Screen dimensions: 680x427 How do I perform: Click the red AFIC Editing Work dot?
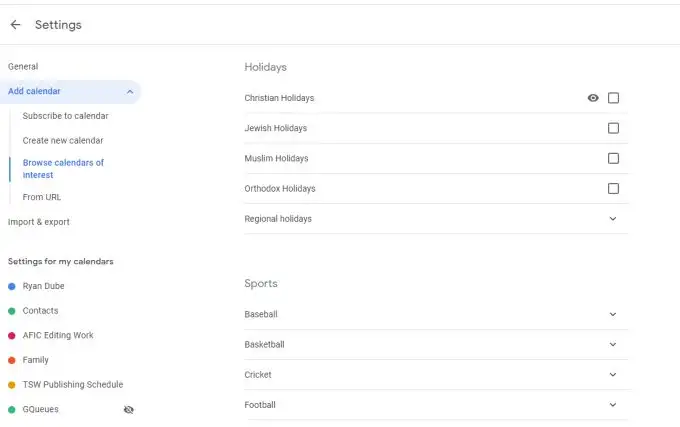click(x=12, y=336)
